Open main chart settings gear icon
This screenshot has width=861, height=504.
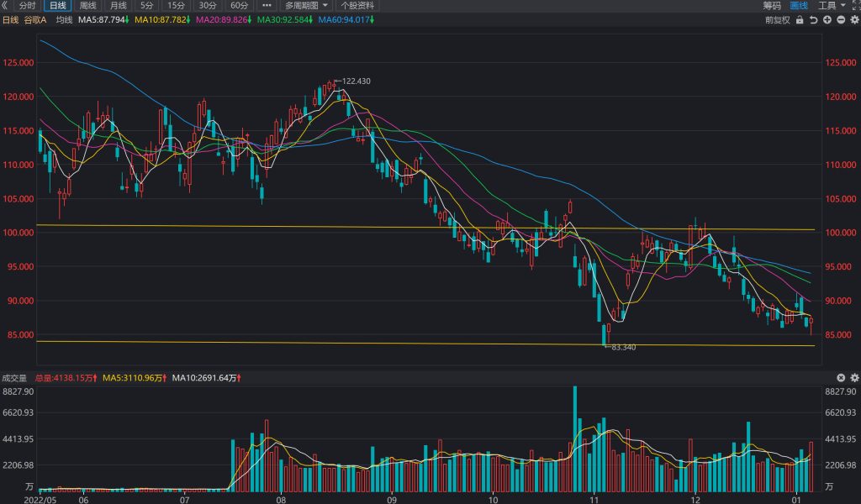pos(854,20)
